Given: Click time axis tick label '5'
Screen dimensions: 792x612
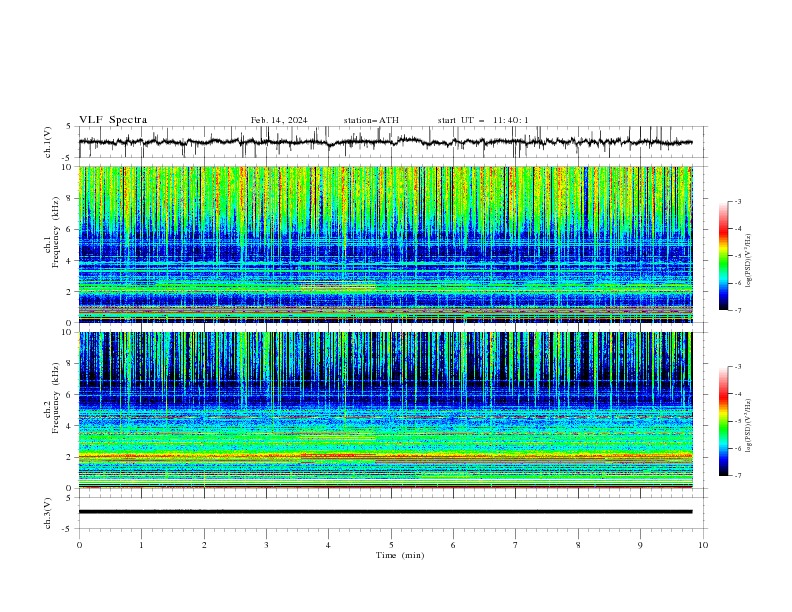Looking at the screenshot, I should (x=391, y=545).
